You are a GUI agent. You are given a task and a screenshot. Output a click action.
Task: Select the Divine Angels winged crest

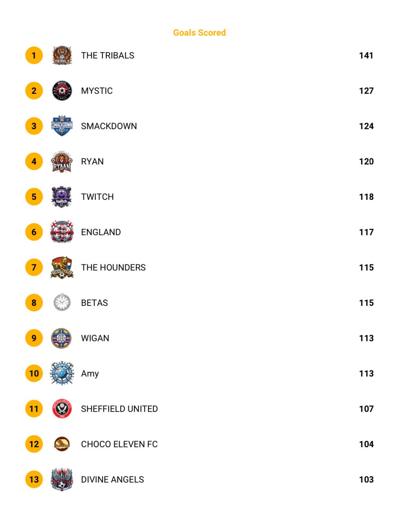(x=62, y=479)
